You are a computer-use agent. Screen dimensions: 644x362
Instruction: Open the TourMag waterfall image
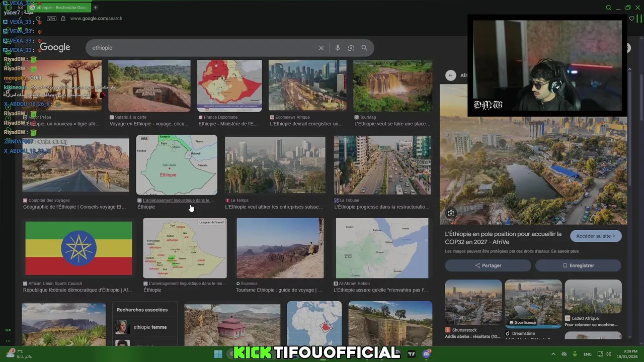point(392,85)
